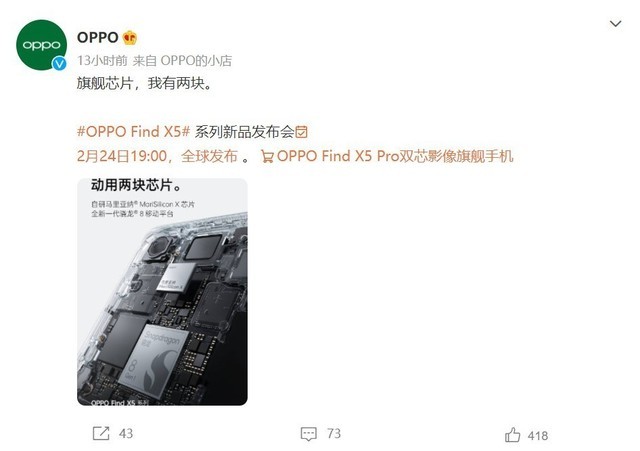Click the calendar icon after 系列新品发布会
This screenshot has width=640, height=451.
click(x=301, y=132)
